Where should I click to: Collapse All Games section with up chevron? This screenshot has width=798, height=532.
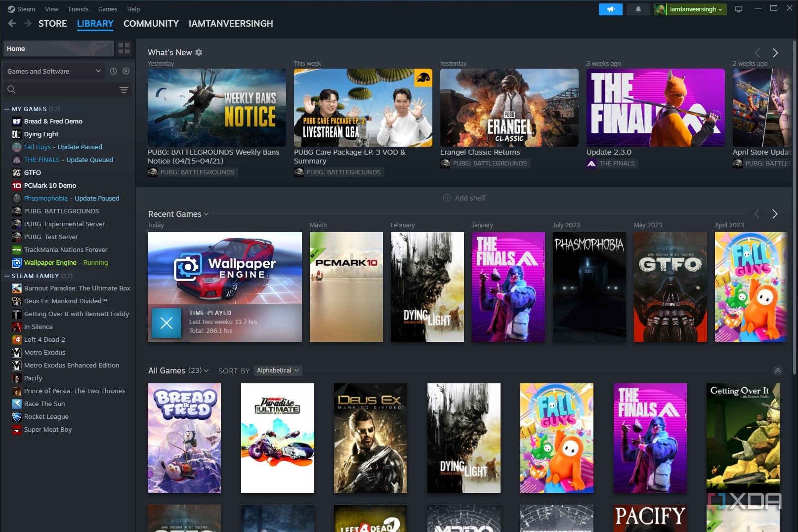click(x=778, y=370)
